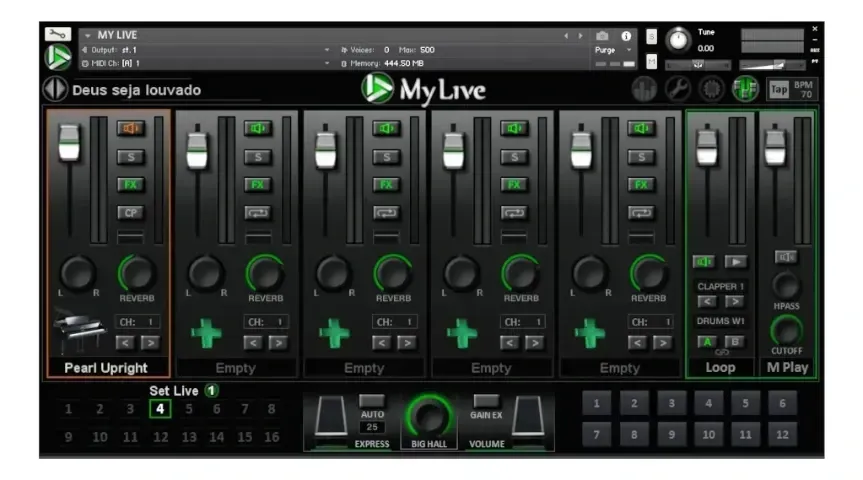Click the left-right arrows icon beside title

[56, 89]
